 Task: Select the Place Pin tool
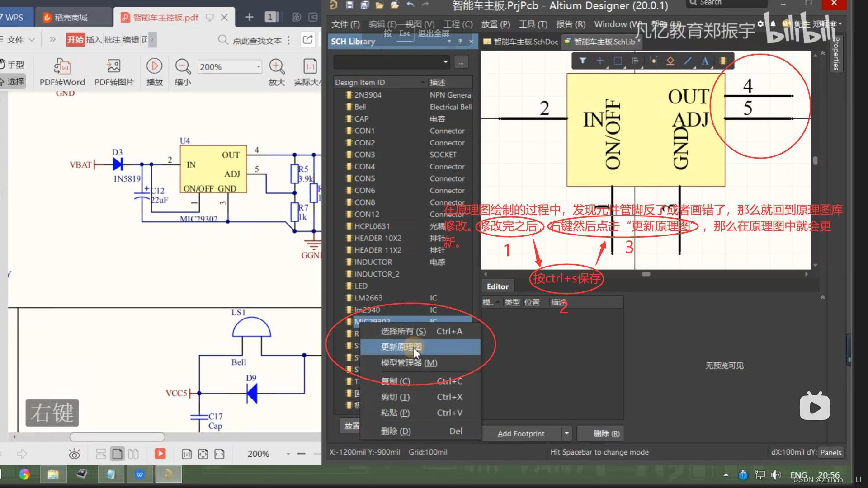point(652,61)
